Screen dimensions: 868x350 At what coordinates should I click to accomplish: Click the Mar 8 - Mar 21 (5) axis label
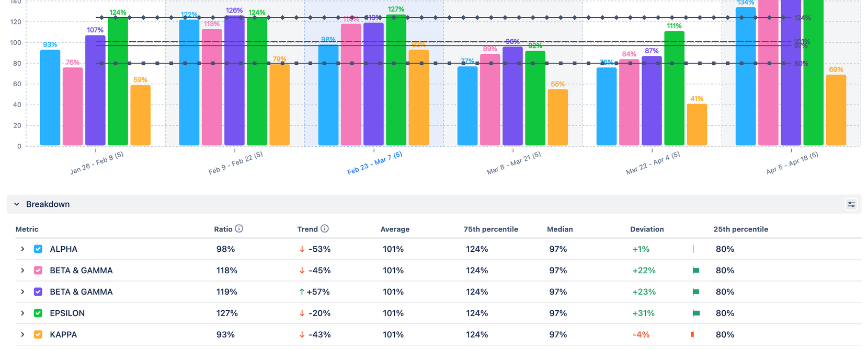point(514,163)
